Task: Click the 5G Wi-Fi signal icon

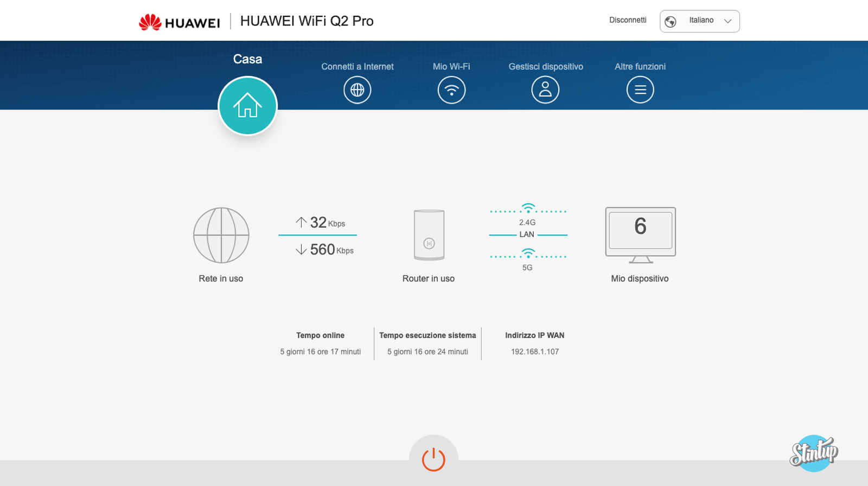Action: 528,254
